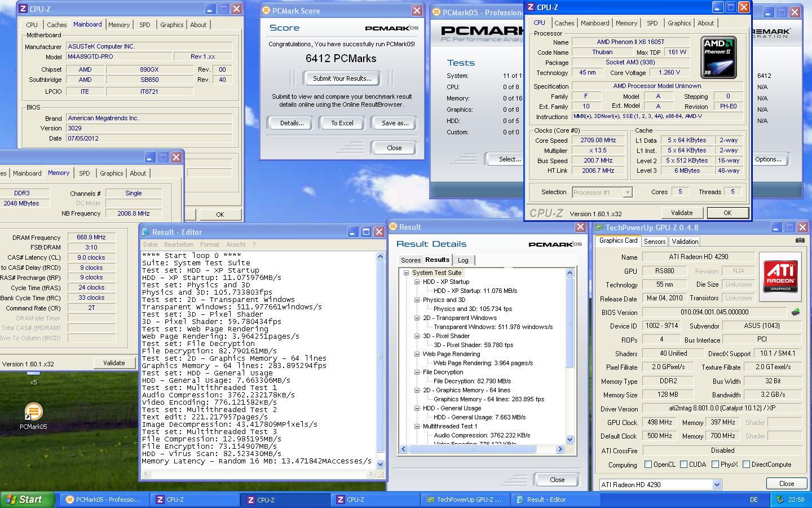Open the PCMark05 - Professional taskbar item

pos(104,500)
